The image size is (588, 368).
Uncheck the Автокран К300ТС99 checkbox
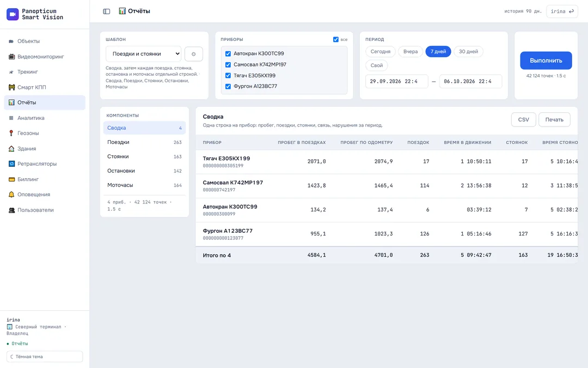(228, 53)
